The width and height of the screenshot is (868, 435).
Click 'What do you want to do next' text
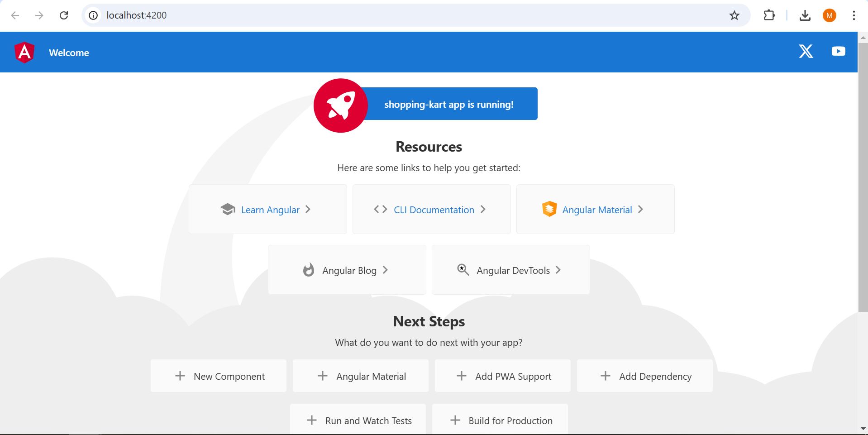click(x=429, y=343)
